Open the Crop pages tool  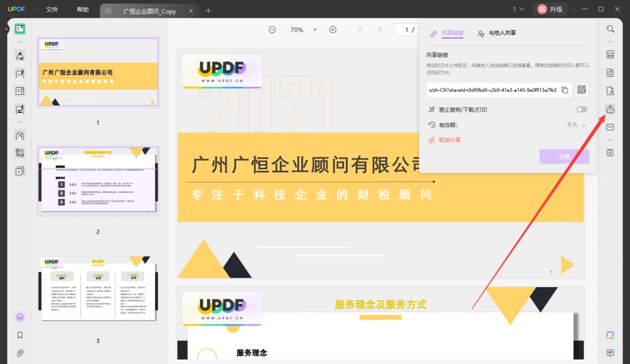click(x=20, y=153)
